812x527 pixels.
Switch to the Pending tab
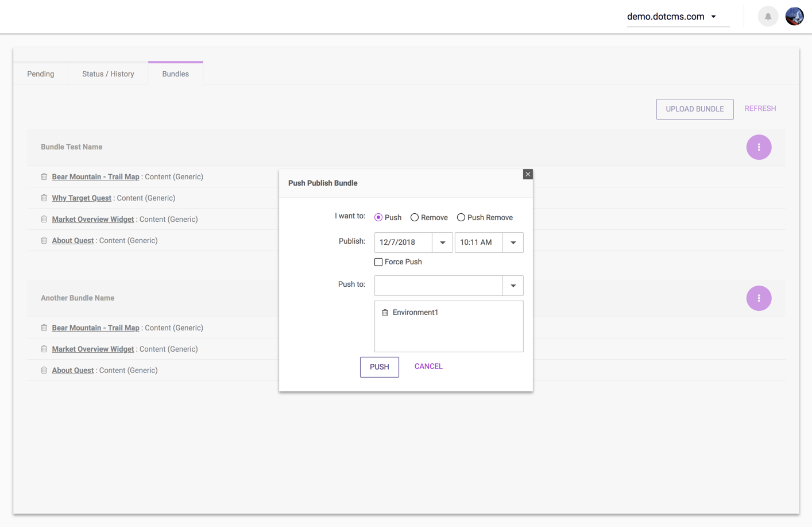[41, 74]
